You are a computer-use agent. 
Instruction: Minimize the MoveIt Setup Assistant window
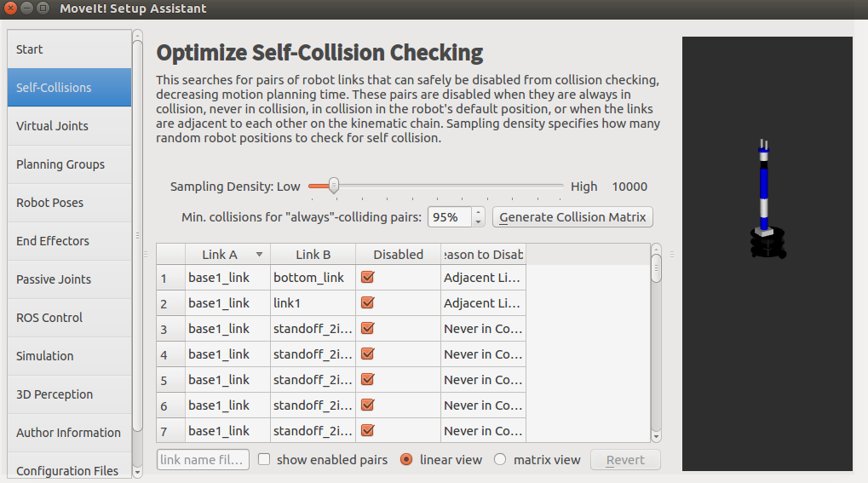pyautogui.click(x=26, y=9)
